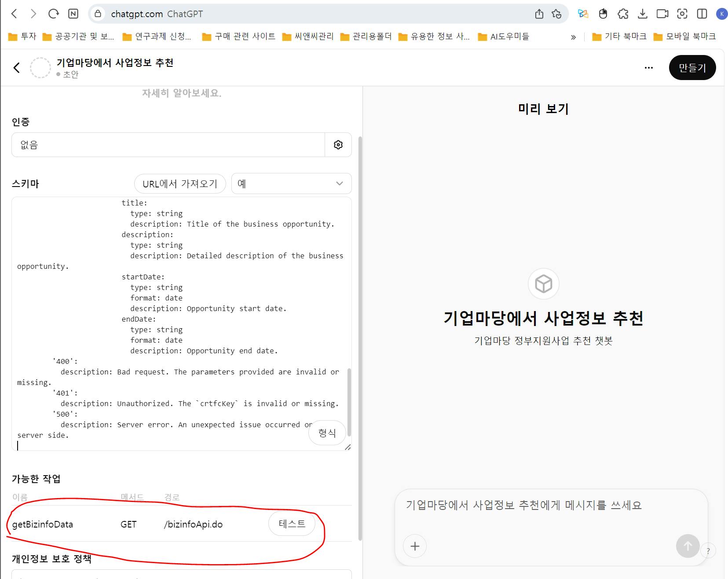Open the AI도우미들 bookmark folder
This screenshot has width=728, height=579.
click(504, 37)
